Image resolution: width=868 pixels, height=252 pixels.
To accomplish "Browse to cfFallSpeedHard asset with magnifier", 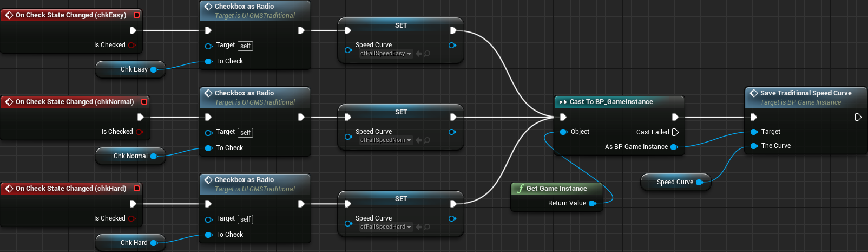I will pyautogui.click(x=427, y=227).
